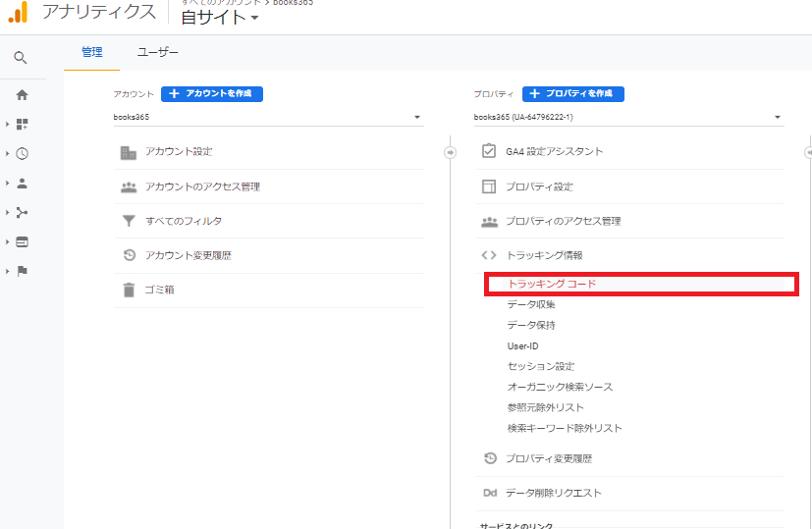
Task: Click the プロパティを作成 button
Action: [x=573, y=93]
